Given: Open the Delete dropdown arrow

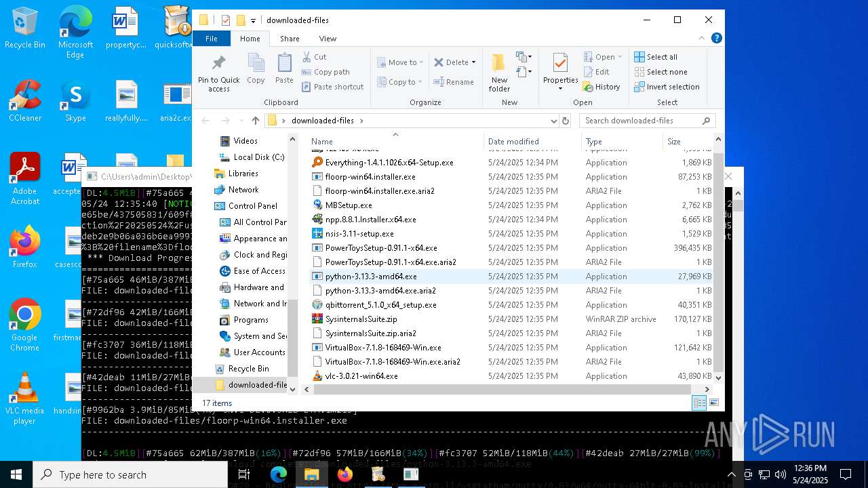Looking at the screenshot, I should coord(473,62).
